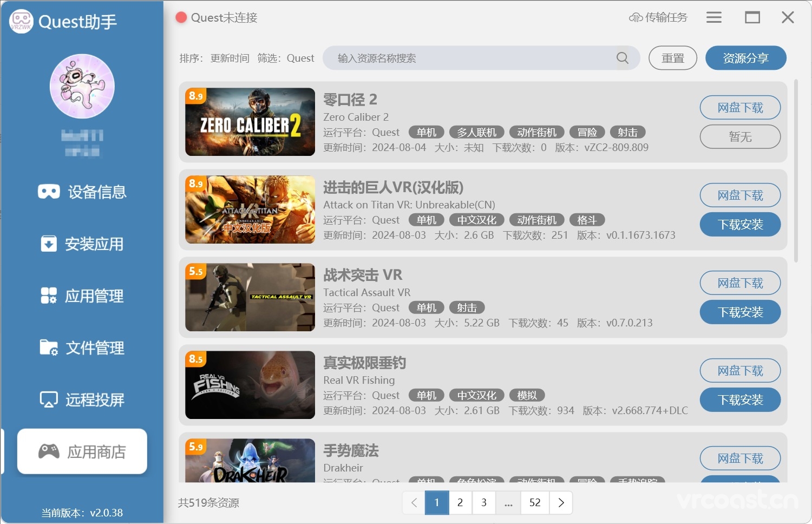The height and width of the screenshot is (524, 812).
Task: Click the 零口径 2 title
Action: click(x=350, y=100)
